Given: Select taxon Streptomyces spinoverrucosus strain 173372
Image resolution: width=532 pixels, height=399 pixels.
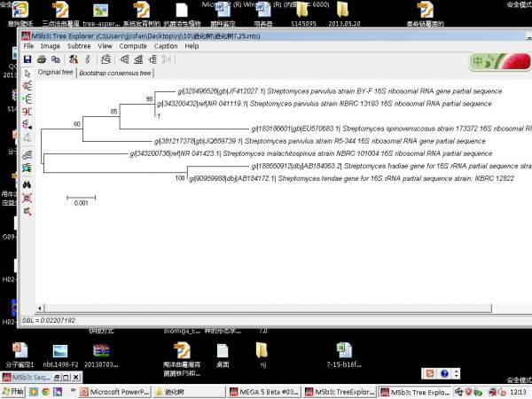Looking at the screenshot, I should (x=391, y=129).
